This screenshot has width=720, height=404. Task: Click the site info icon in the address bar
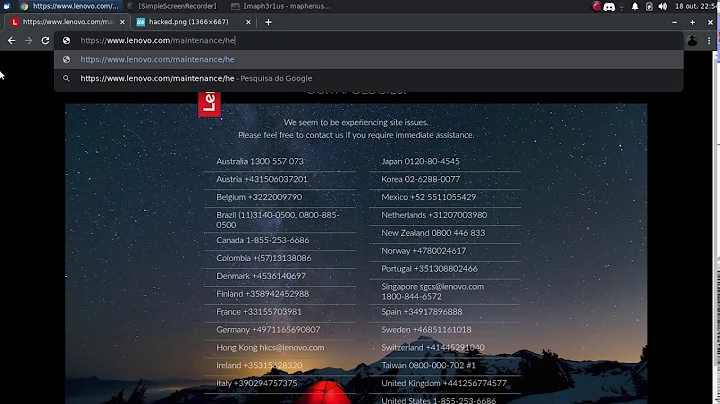tap(67, 40)
